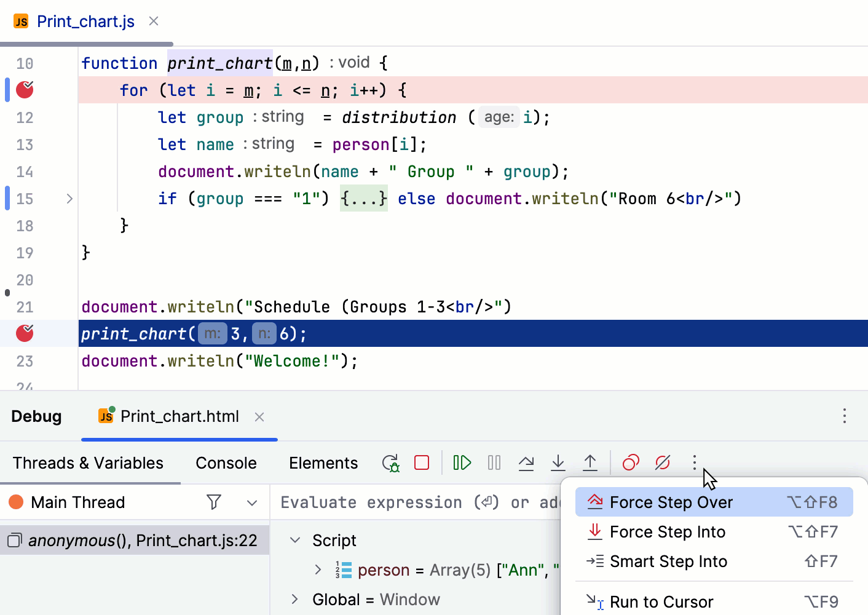868x615 pixels.
Task: Select the Step Into action
Action: pyautogui.click(x=558, y=462)
